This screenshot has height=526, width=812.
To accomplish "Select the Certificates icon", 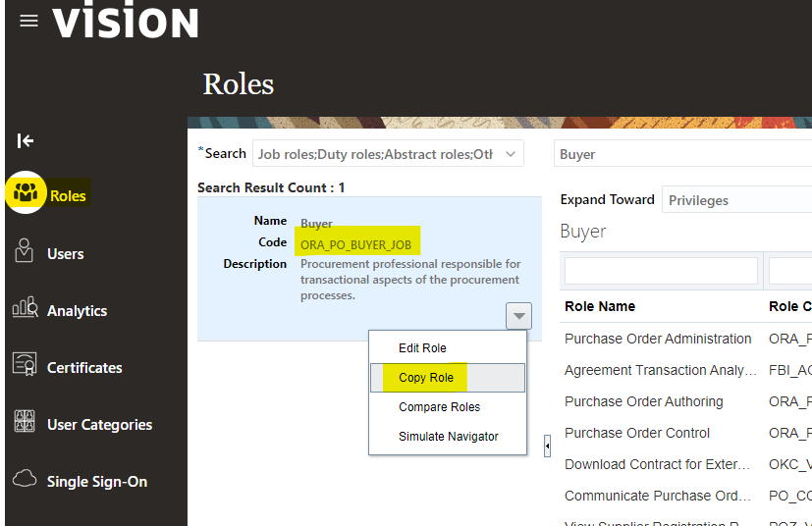I will tap(26, 365).
